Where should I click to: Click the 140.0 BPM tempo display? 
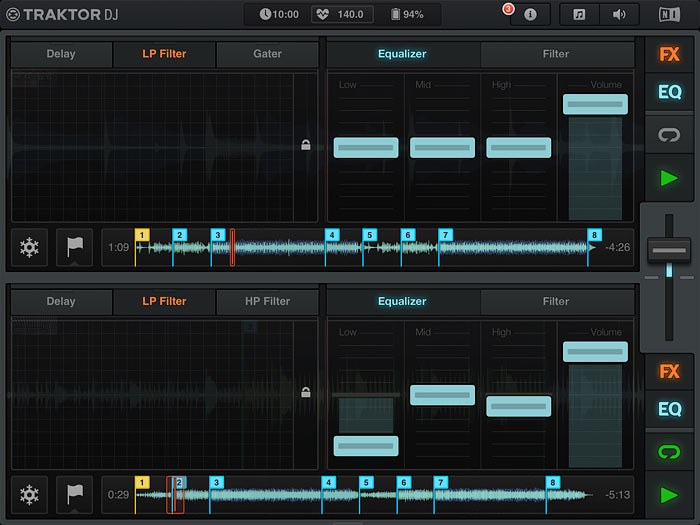click(x=342, y=15)
